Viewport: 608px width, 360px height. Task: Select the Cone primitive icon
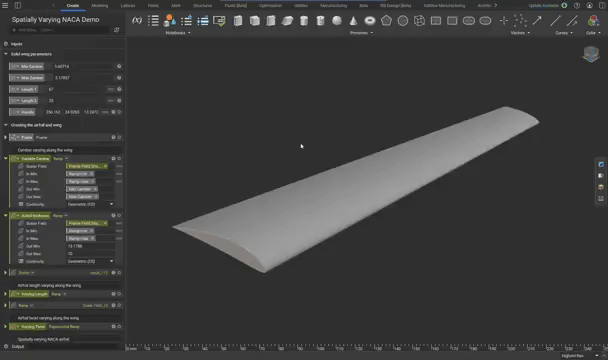point(353,21)
